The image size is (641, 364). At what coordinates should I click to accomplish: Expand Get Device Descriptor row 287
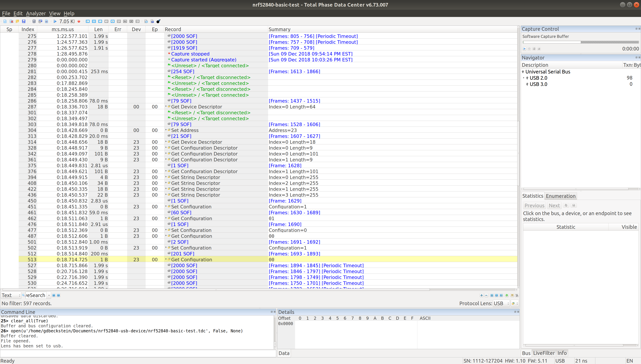(166, 107)
